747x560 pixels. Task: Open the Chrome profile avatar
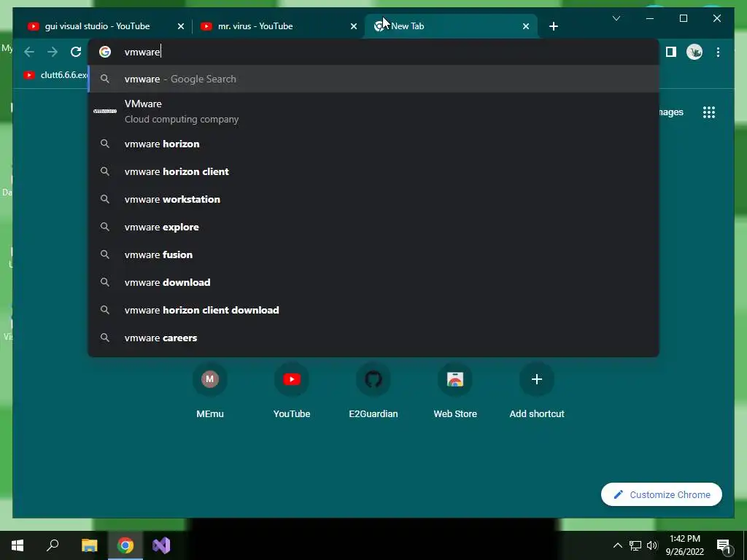click(694, 52)
